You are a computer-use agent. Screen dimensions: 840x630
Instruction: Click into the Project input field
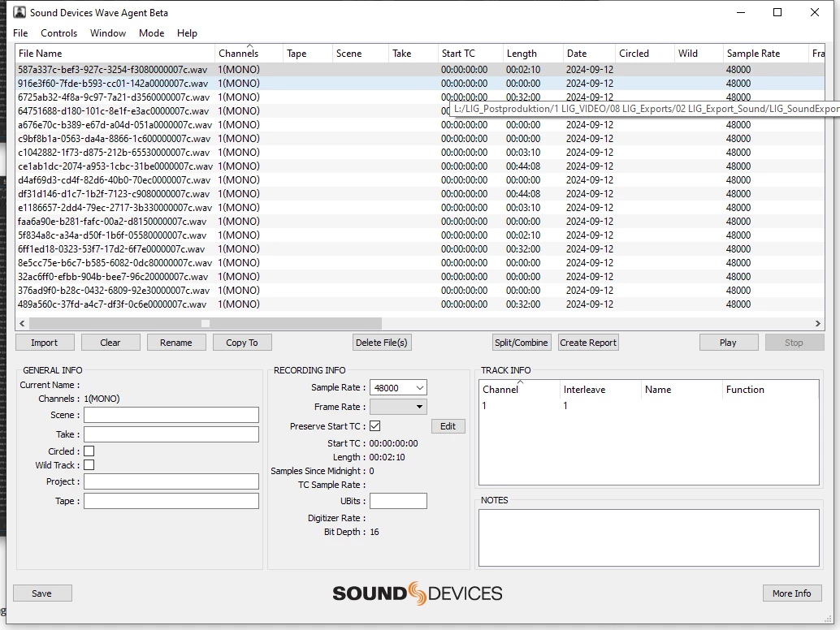(171, 481)
